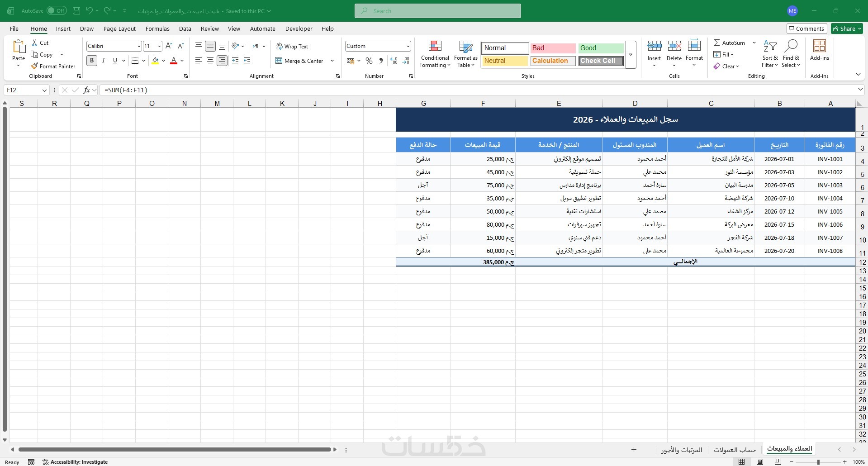The width and height of the screenshot is (868, 466).
Task: Click the Share button
Action: click(x=847, y=29)
